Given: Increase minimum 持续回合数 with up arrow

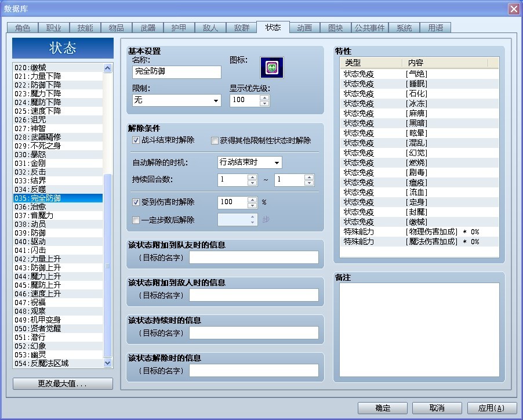Looking at the screenshot, I should click(x=252, y=177).
